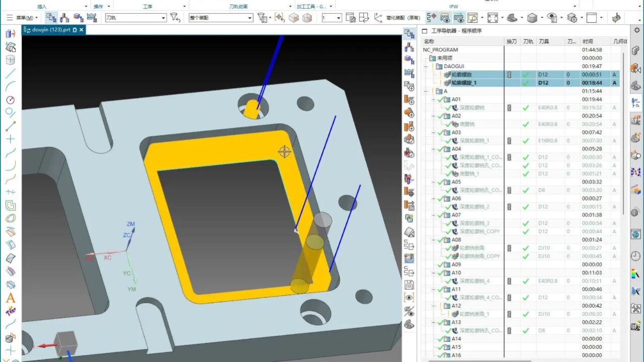Click the 刀具 column header
644x362 pixels.
pos(544,41)
